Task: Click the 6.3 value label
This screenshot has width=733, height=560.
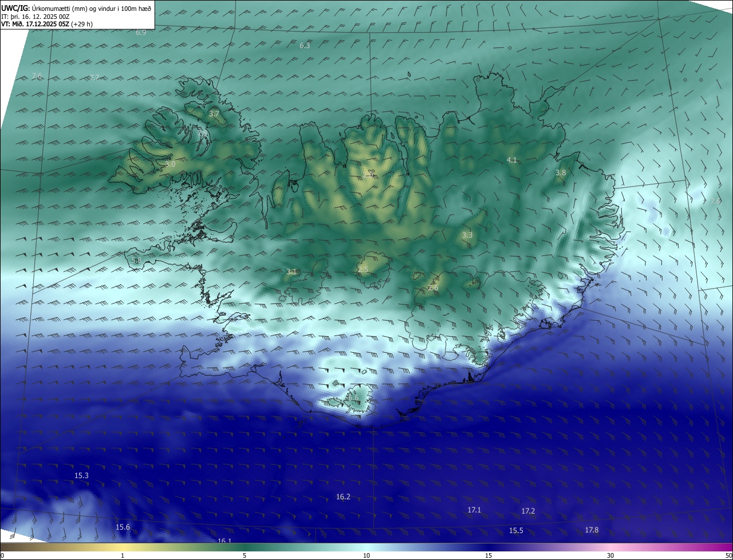Action: [x=305, y=46]
